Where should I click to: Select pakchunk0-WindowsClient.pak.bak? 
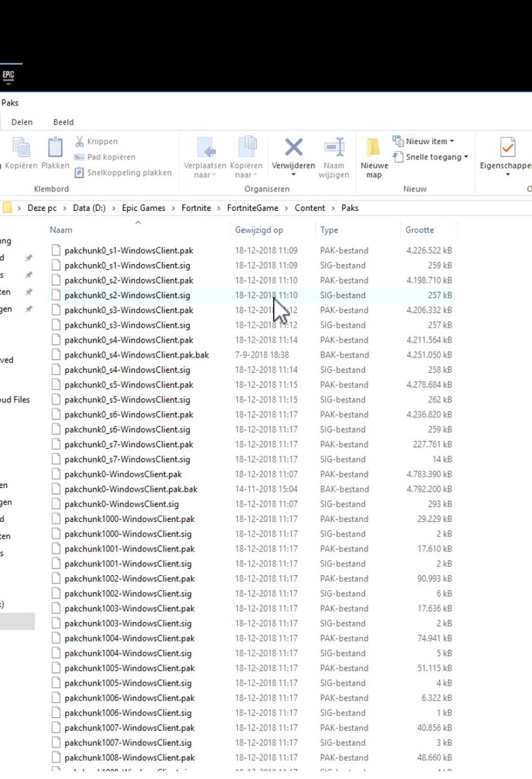coord(131,489)
